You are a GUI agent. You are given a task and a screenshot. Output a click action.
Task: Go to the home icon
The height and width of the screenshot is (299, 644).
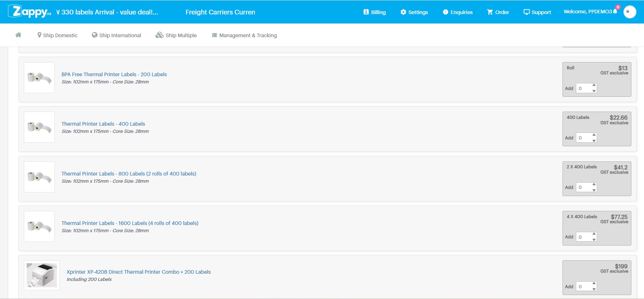(x=18, y=35)
